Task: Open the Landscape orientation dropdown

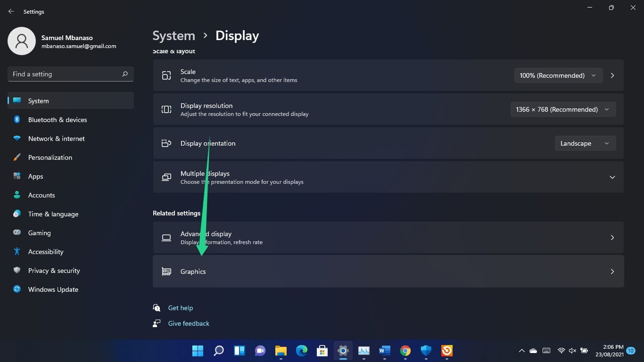Action: (x=585, y=143)
